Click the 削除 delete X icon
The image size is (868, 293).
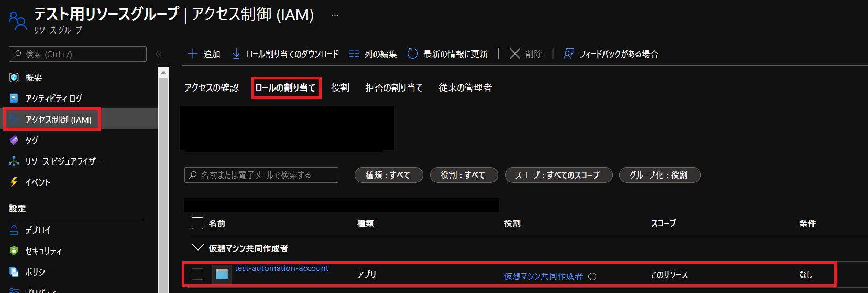point(515,54)
